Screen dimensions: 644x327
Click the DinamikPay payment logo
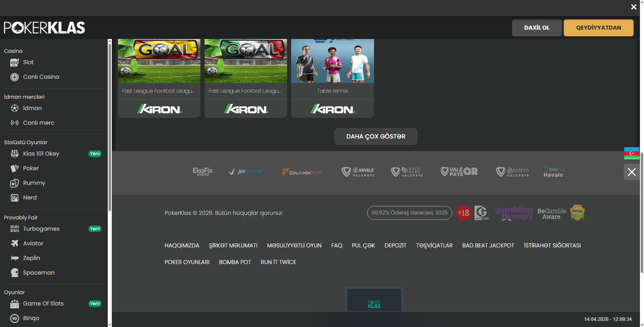[x=302, y=172]
